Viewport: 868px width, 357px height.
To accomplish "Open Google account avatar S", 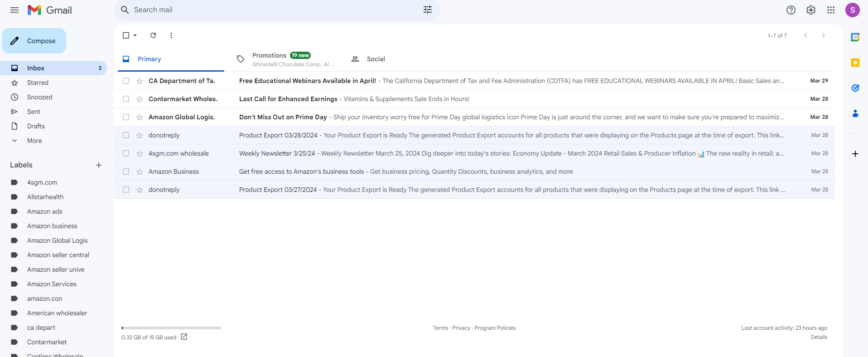I will 853,10.
